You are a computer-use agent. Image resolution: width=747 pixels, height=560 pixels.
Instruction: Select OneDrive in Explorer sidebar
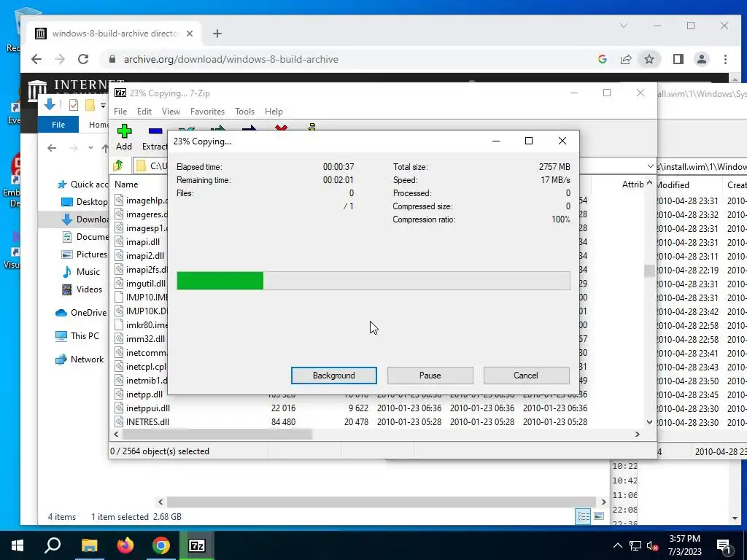coord(81,313)
